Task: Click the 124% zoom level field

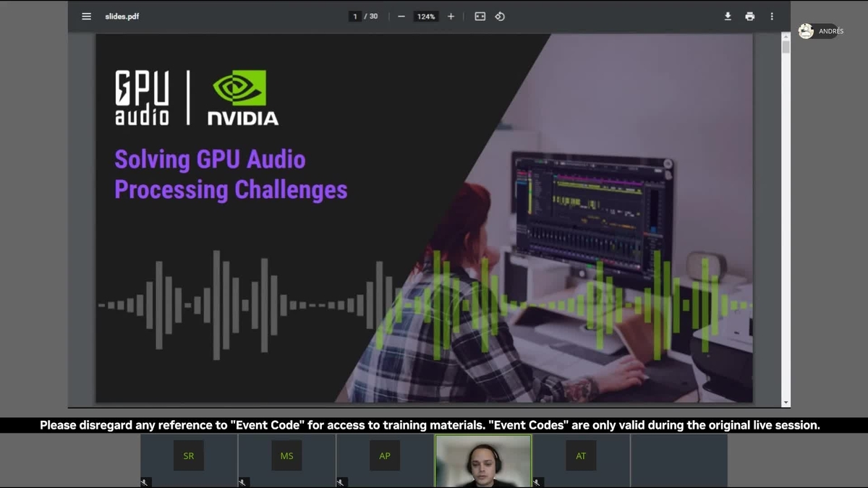Action: tap(426, 17)
